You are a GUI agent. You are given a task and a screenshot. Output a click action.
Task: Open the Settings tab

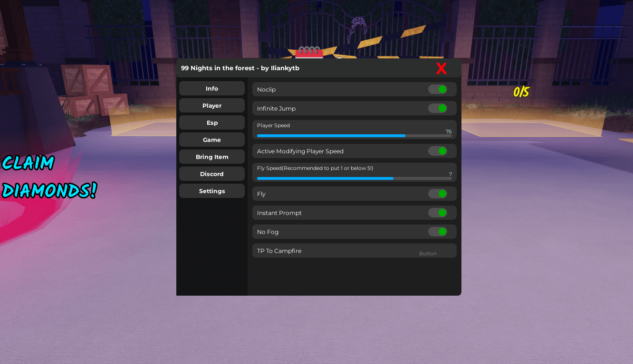212,191
